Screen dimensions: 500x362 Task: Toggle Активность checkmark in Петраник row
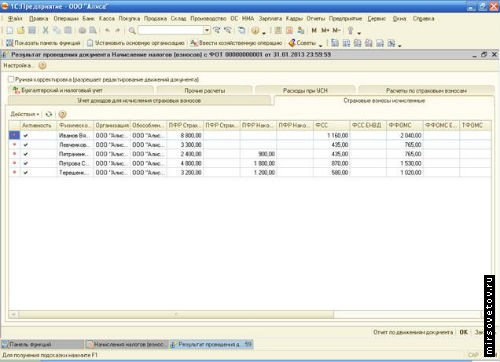(26, 154)
